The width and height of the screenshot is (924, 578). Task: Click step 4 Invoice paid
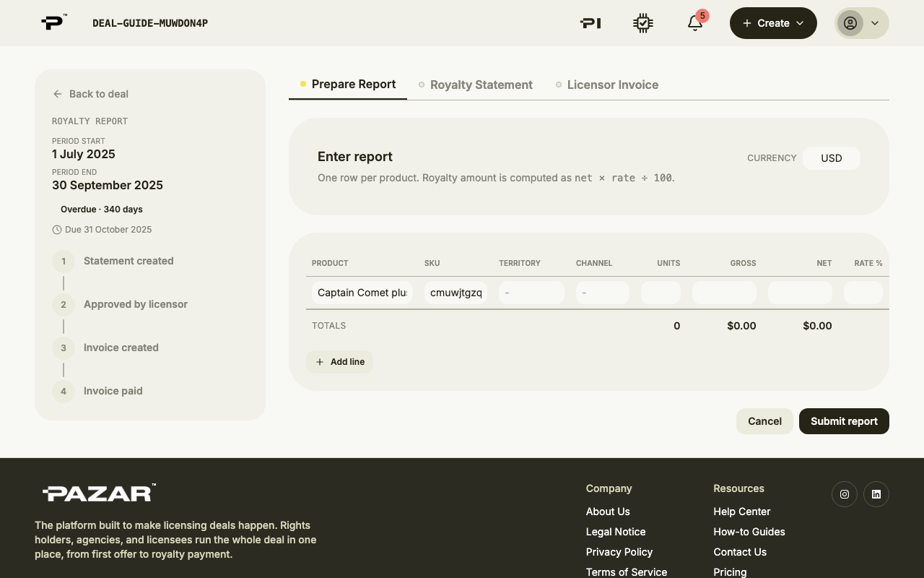[x=97, y=391]
